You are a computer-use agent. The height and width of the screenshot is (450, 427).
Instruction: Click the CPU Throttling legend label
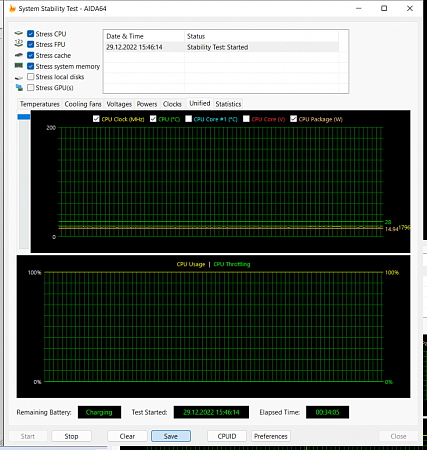232,264
